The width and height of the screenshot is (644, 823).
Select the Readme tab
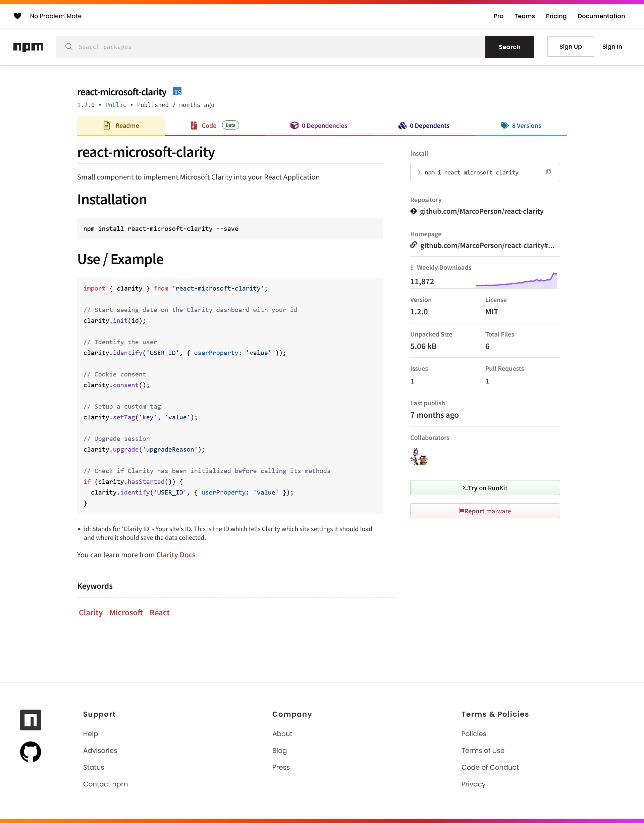coord(121,125)
